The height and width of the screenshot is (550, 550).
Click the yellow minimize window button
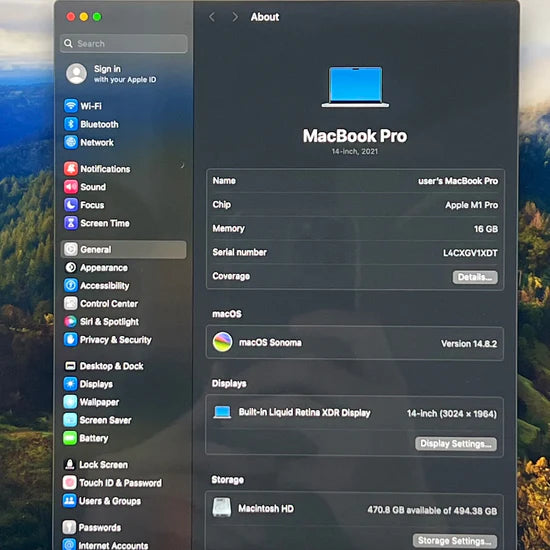(x=84, y=16)
